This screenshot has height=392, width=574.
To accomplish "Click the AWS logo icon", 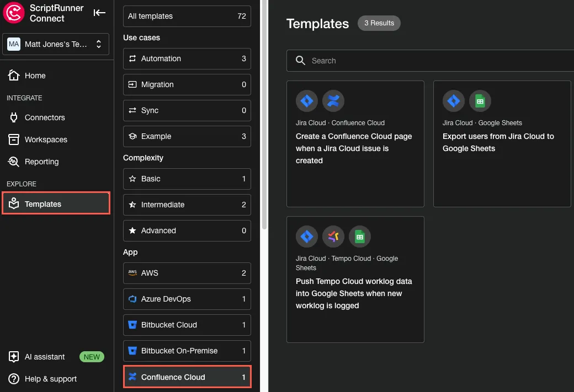I will click(132, 273).
